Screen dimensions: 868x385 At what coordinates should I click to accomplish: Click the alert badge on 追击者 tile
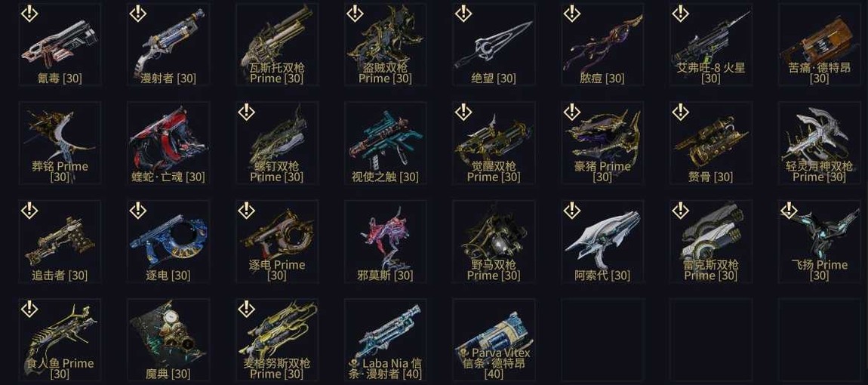coord(29,211)
